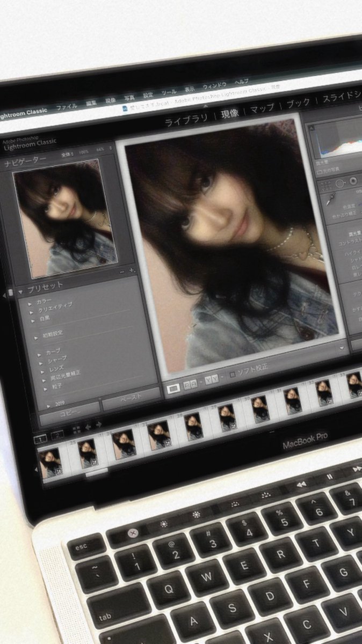Viewport: 362px width, 644px height.
Task: Enable the ソフト校正 checkbox
Action: [233, 374]
